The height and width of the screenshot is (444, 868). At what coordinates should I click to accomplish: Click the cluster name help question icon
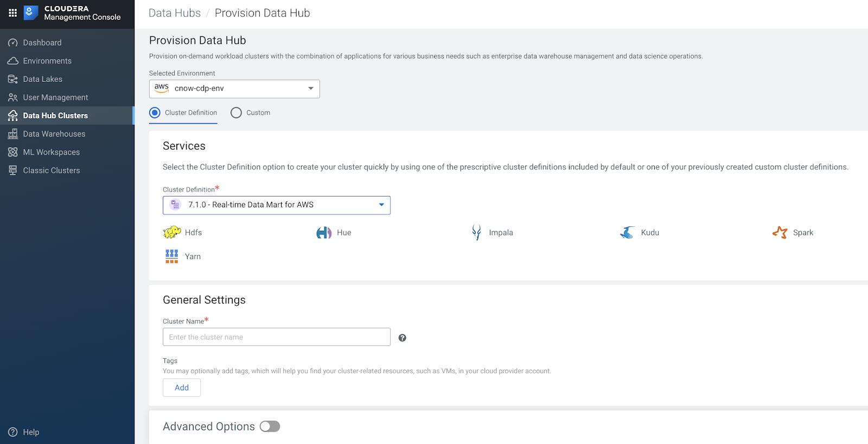pyautogui.click(x=402, y=338)
